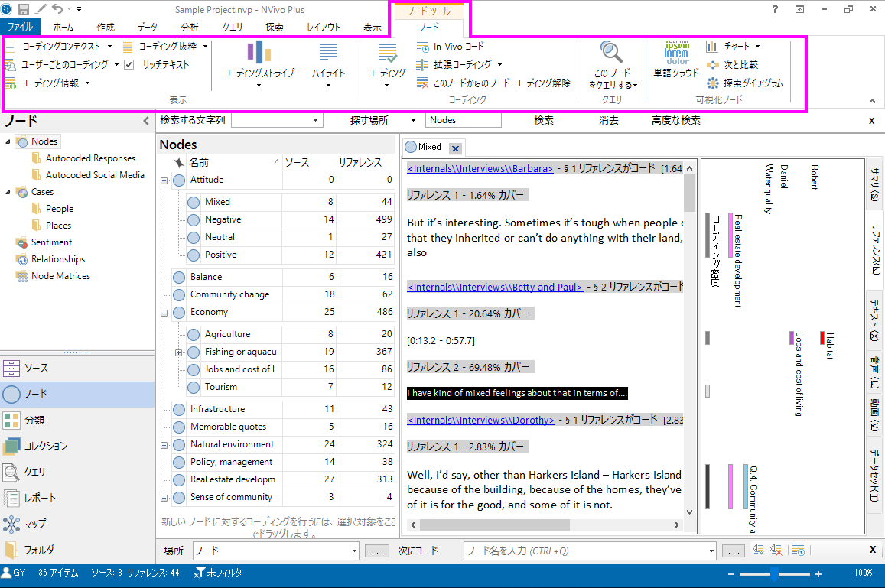Click the 拡張コーディング ribbon icon

(x=422, y=65)
